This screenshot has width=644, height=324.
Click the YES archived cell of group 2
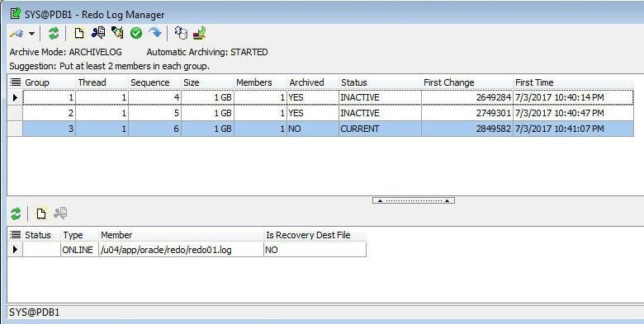coord(313,113)
